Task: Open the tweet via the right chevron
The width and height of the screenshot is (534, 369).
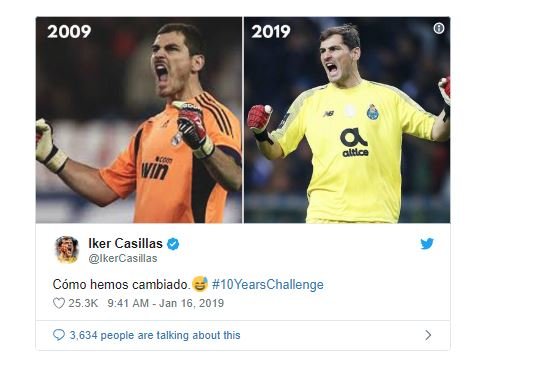Action: point(428,335)
